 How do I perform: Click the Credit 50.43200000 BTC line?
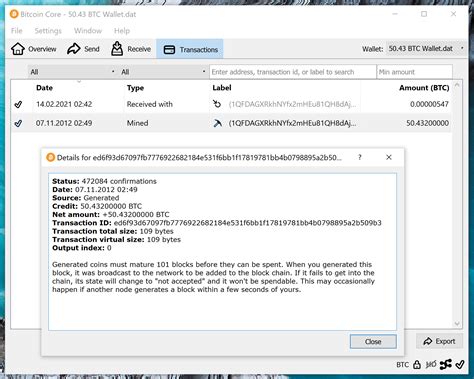[x=97, y=206]
